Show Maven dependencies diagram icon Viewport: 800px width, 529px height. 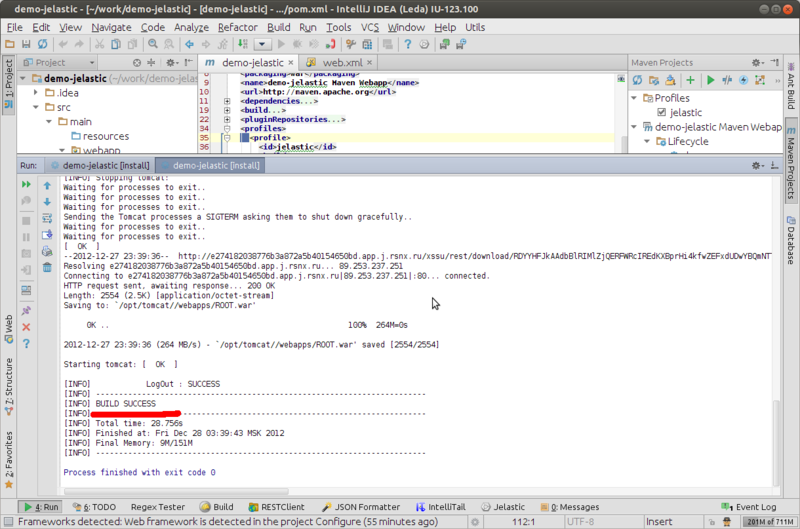pos(760,80)
